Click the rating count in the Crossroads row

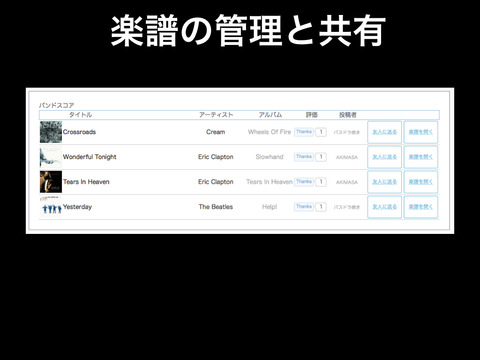[x=321, y=132]
